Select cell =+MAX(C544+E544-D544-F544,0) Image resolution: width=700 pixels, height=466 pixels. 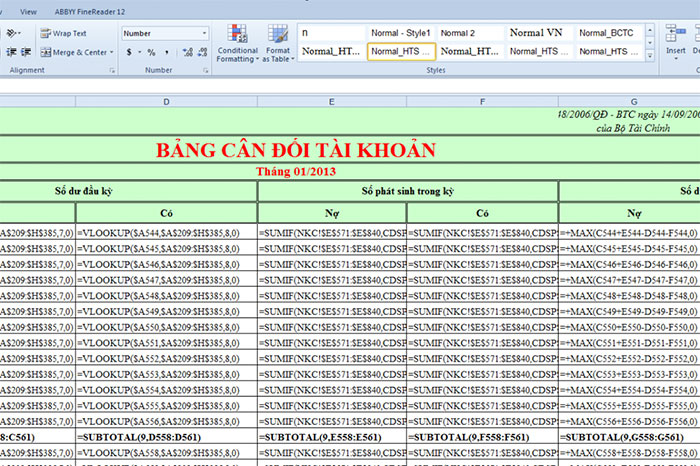pyautogui.click(x=629, y=233)
